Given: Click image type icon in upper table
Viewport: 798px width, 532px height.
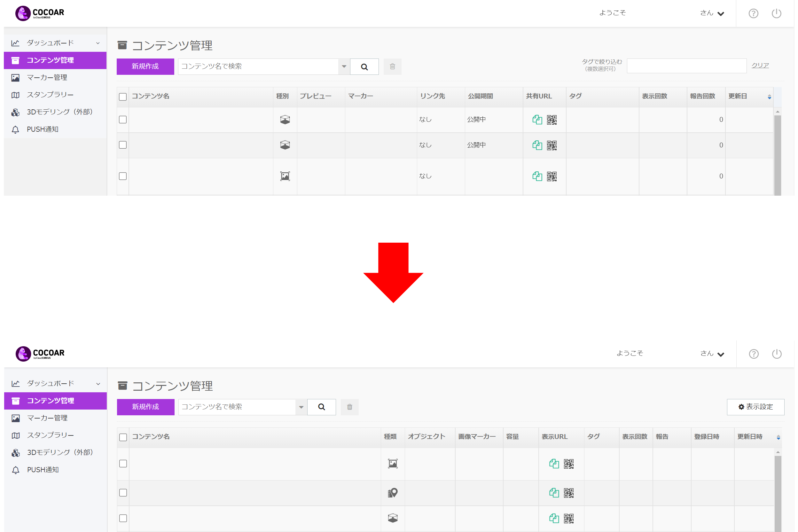Looking at the screenshot, I should point(285,176).
